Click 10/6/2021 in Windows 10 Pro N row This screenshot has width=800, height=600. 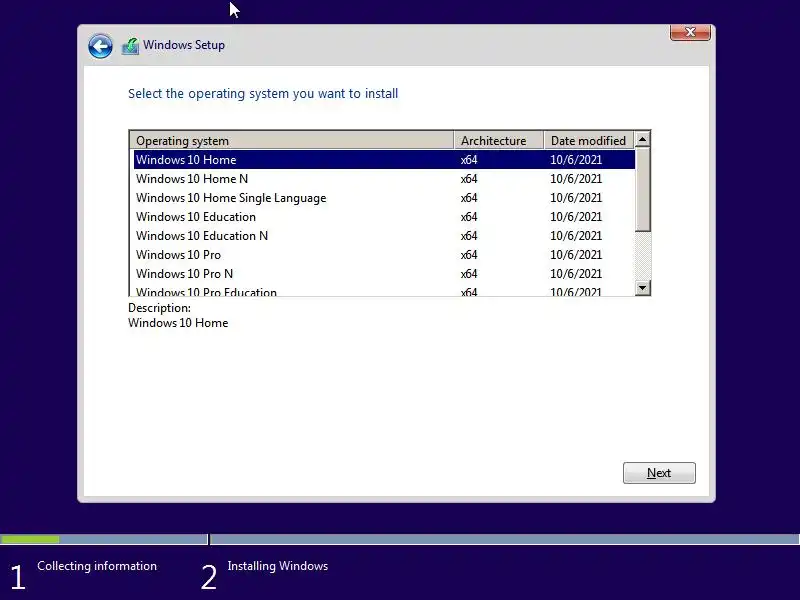tap(576, 273)
